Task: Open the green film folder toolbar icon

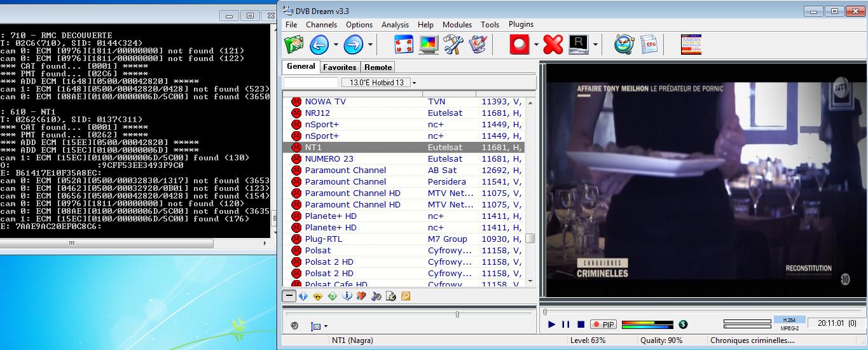Action: [294, 45]
